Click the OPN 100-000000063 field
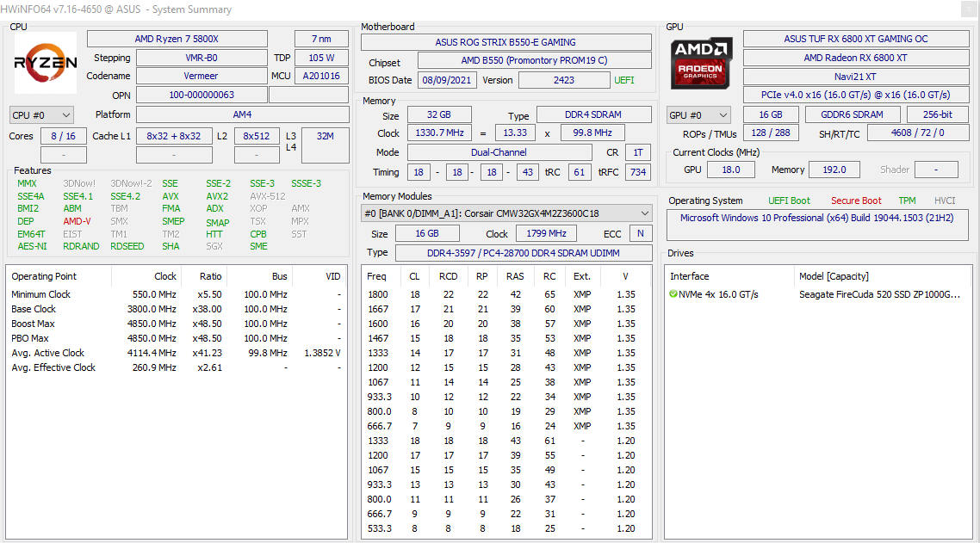This screenshot has width=980, height=543. [202, 95]
